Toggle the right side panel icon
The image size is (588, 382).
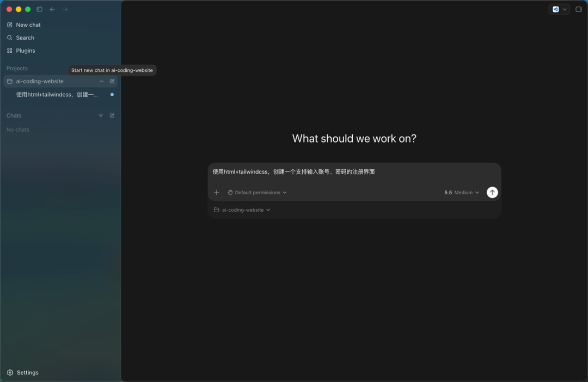tap(579, 9)
